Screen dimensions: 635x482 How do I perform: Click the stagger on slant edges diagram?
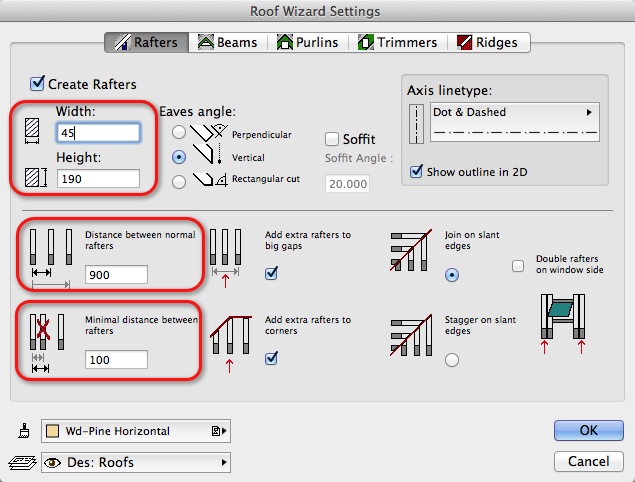click(x=411, y=335)
